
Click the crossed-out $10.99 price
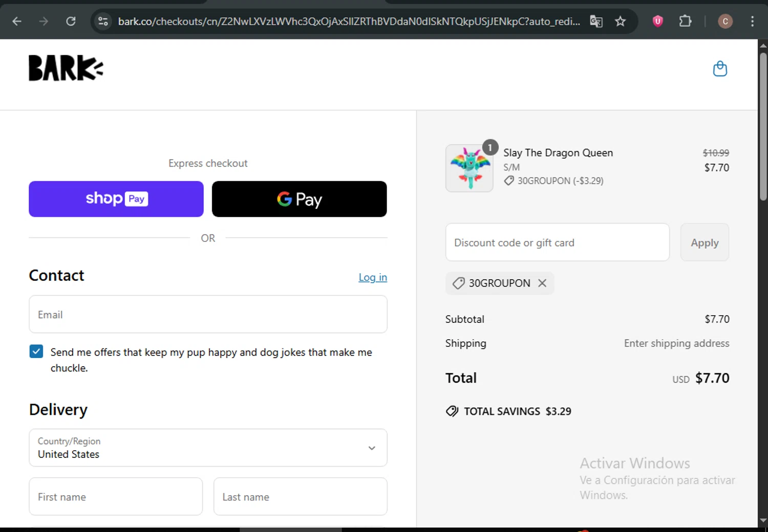(716, 153)
